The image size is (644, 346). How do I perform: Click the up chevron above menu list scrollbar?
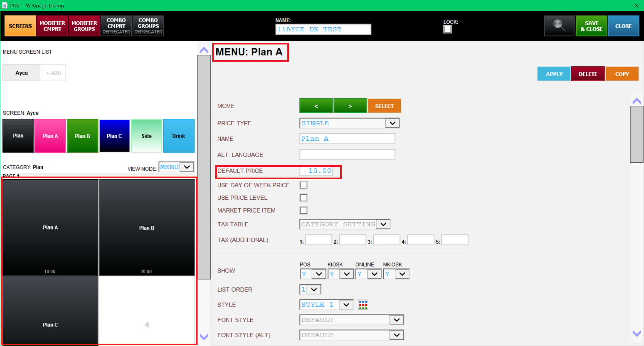point(204,50)
